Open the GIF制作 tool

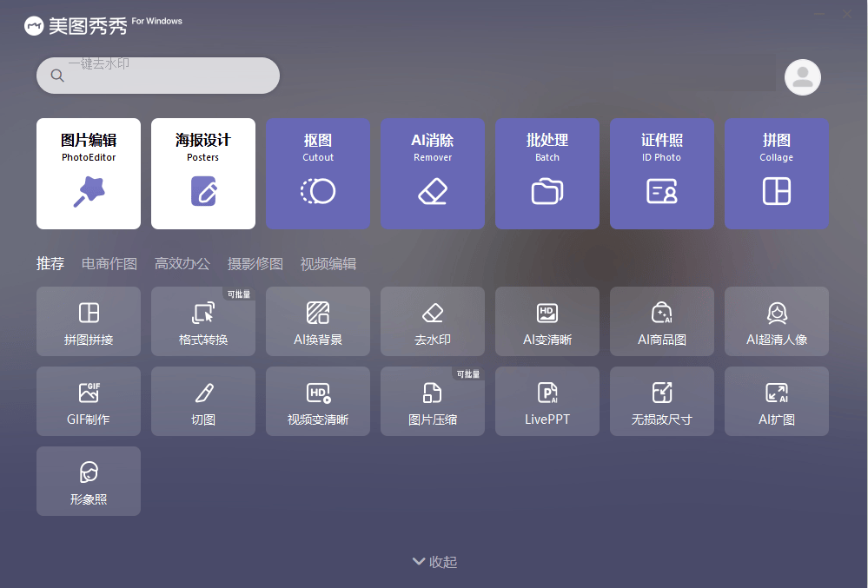89,401
